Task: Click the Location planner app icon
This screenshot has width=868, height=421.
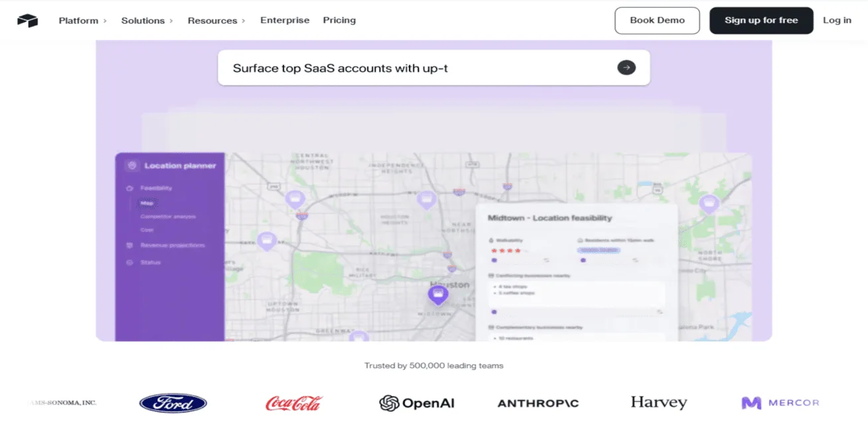Action: tap(131, 166)
